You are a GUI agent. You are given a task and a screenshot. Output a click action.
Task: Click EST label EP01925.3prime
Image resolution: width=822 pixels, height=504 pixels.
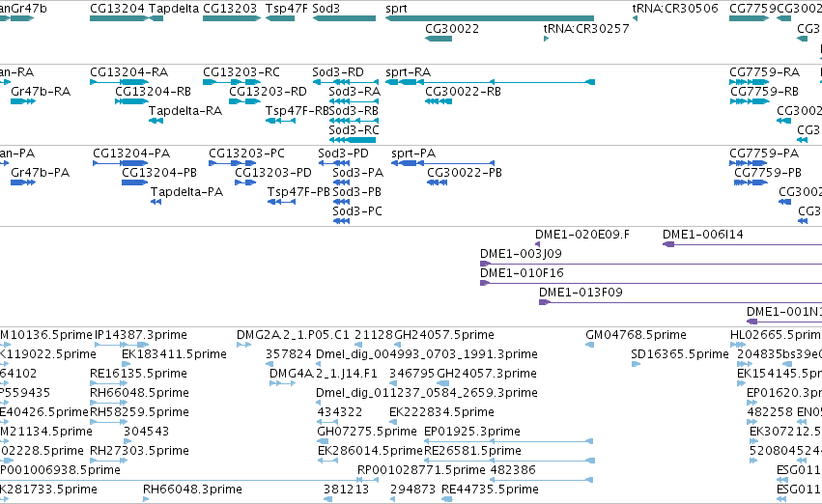click(472, 432)
